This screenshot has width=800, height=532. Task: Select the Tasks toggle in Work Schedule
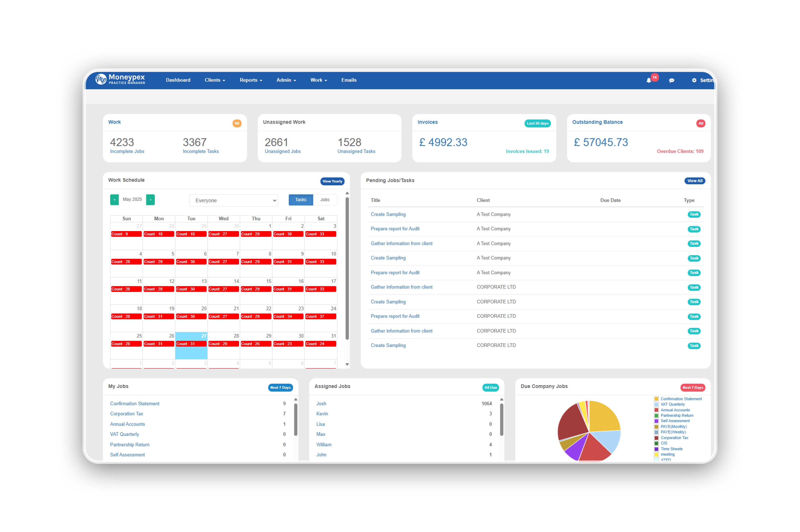coord(301,200)
